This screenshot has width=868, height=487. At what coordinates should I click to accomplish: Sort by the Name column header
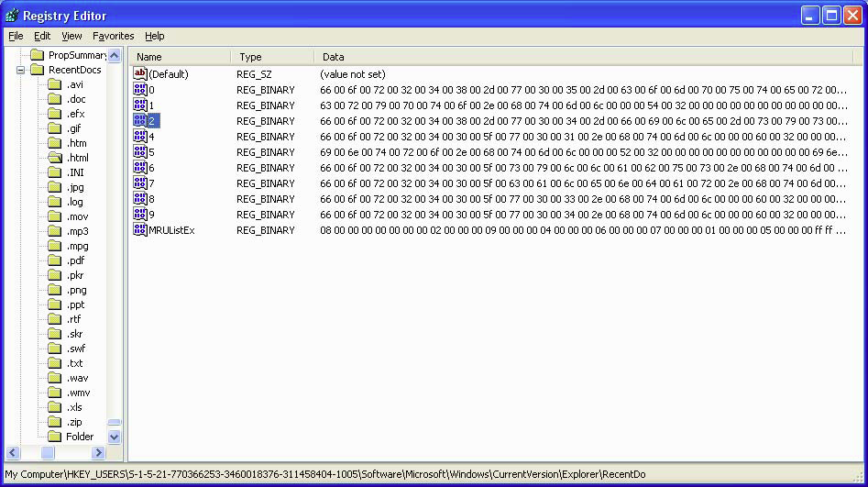[180, 57]
